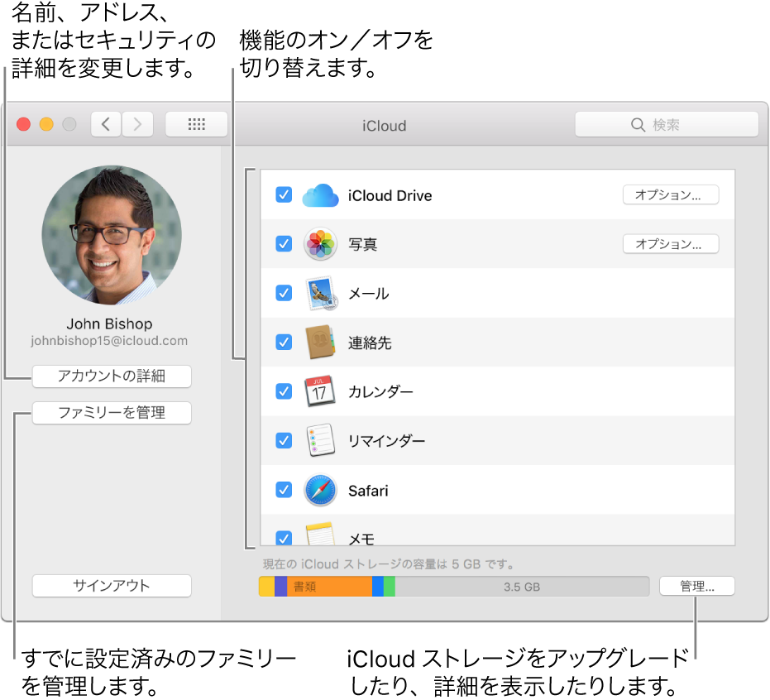The image size is (770, 700).
Task: Open オプション for 写真
Action: 671,243
